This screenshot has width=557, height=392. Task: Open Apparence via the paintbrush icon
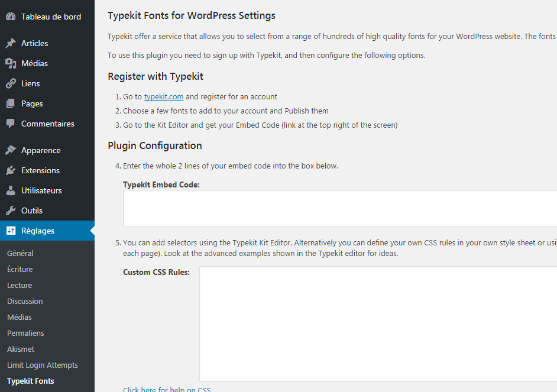(10, 150)
